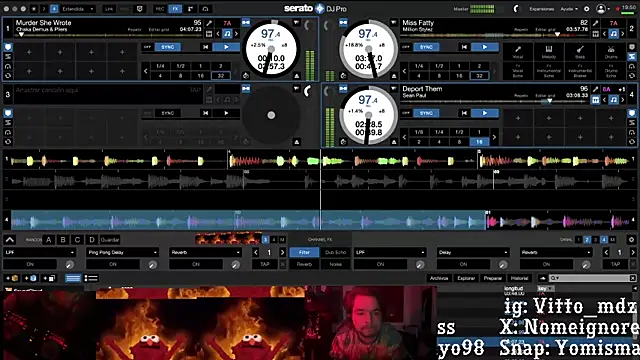Seek within Deport Them track overview
Viewport: 640px width, 360px height.
pyautogui.click(x=494, y=101)
